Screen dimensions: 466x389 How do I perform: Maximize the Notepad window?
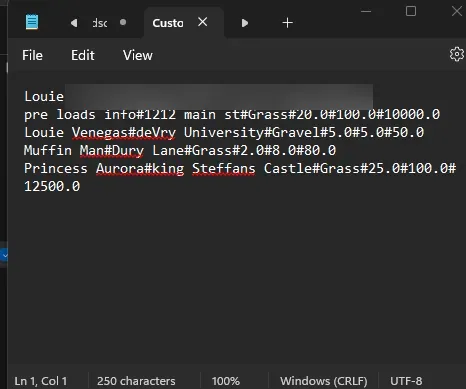[411, 11]
